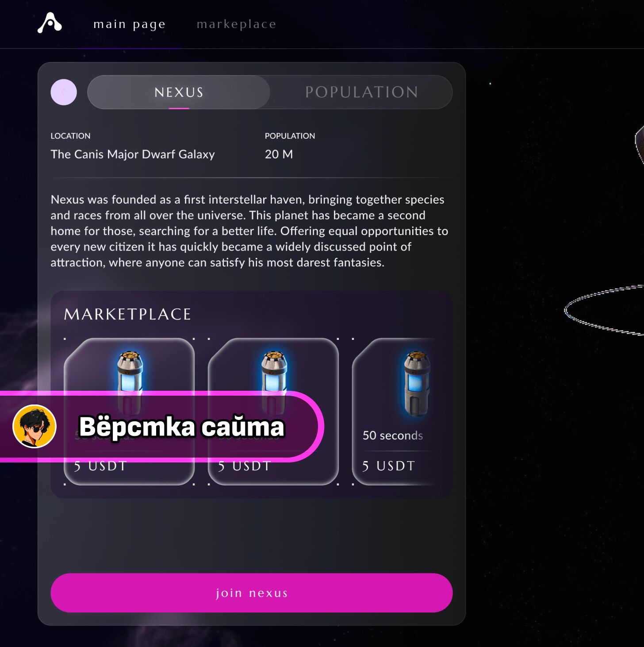Select the 50 seconds capsule card
Screen dimensions: 644x647
tap(395, 412)
